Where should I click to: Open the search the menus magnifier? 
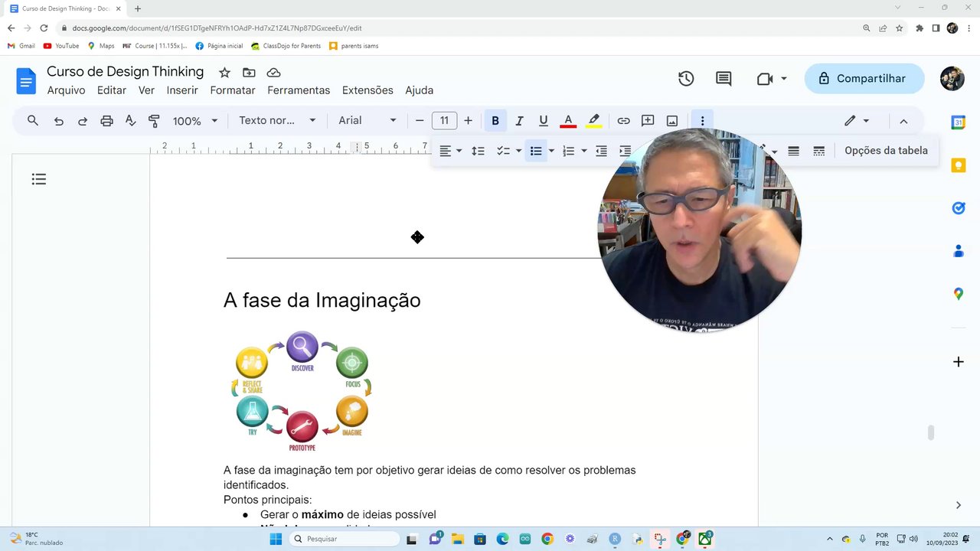point(33,121)
